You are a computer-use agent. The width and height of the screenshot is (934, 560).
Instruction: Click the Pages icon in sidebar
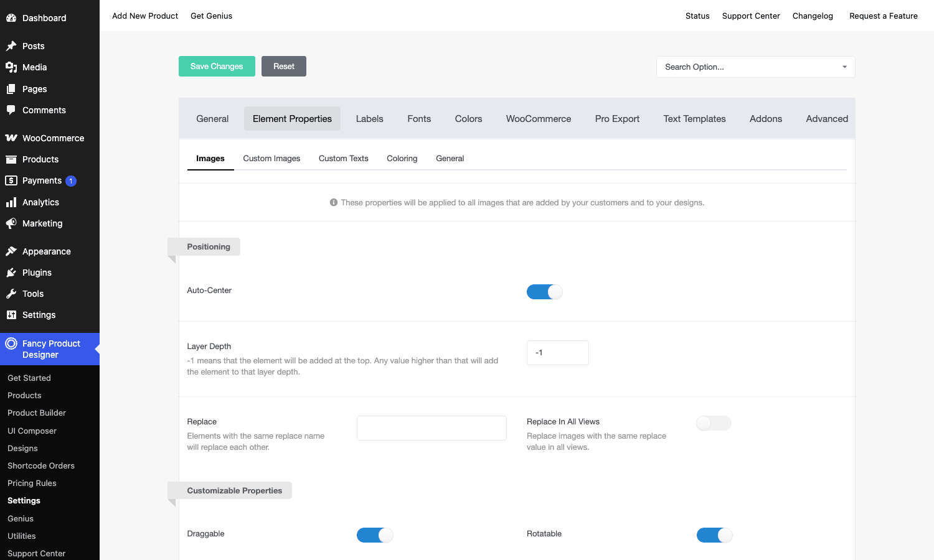[11, 89]
